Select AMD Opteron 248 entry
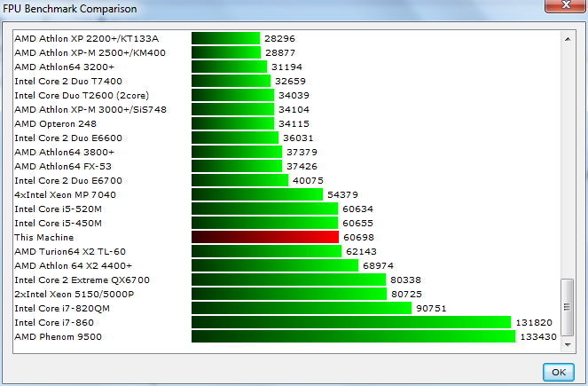588x386 pixels. click(56, 124)
